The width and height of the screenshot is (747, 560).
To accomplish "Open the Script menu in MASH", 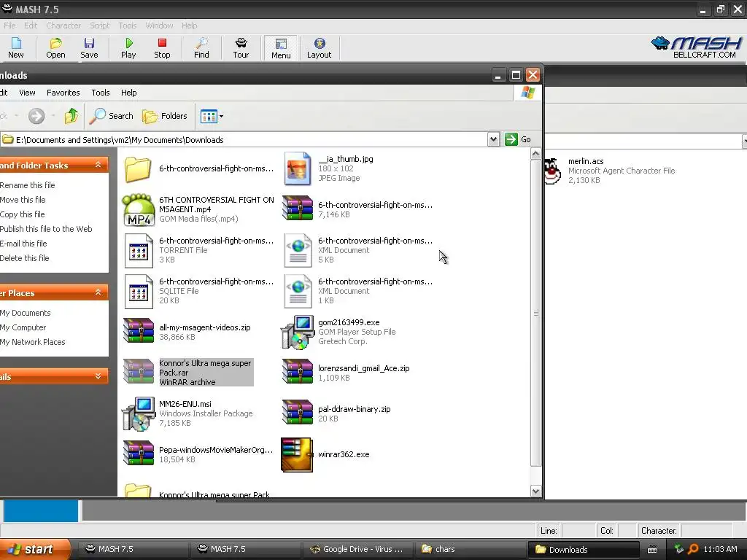I will [99, 26].
